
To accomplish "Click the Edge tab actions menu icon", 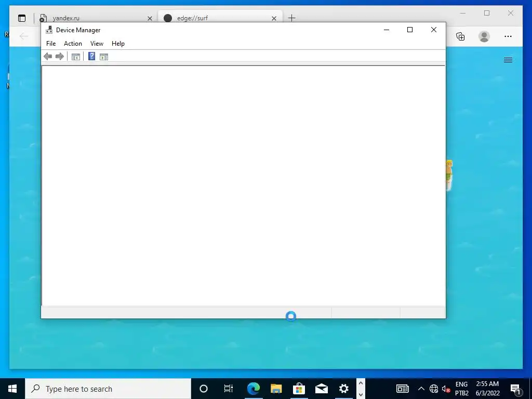I will 22,18.
